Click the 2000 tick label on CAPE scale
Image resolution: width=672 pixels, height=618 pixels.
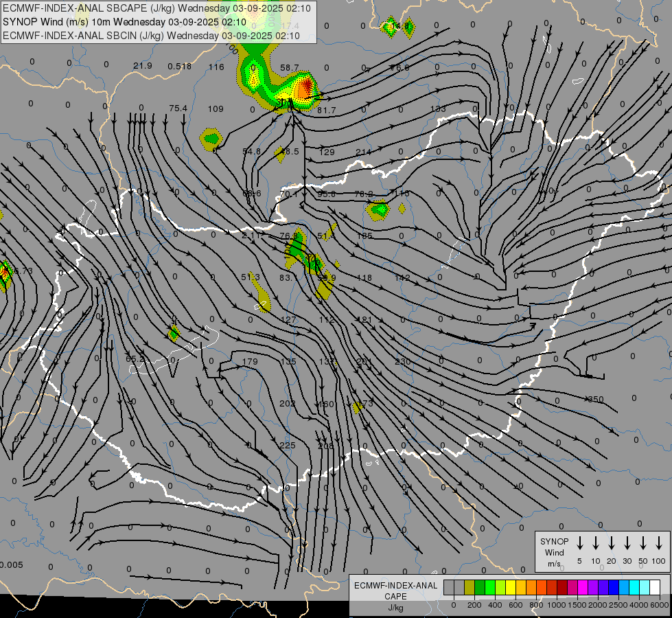click(x=597, y=605)
